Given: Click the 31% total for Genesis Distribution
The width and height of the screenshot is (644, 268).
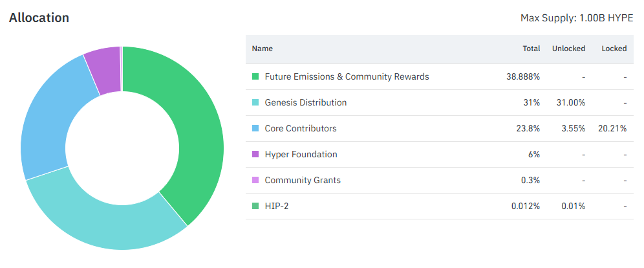Looking at the screenshot, I should [532, 102].
